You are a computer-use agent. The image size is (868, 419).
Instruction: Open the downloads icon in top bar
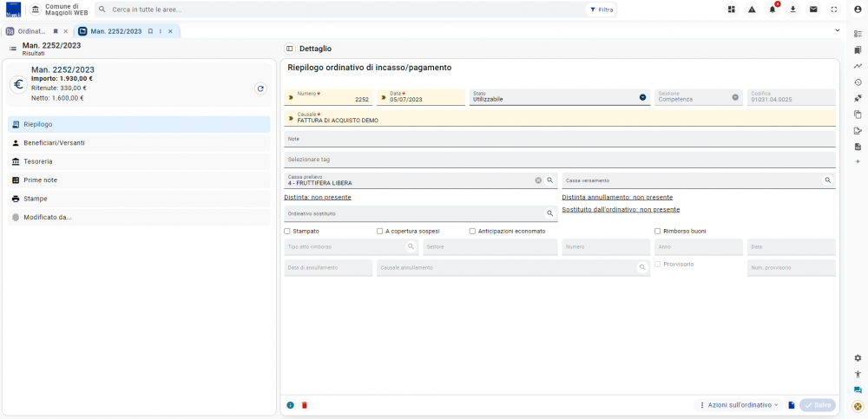click(792, 10)
